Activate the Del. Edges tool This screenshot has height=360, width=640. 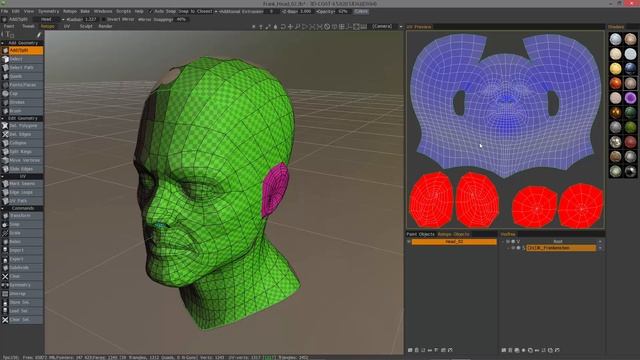[22, 134]
